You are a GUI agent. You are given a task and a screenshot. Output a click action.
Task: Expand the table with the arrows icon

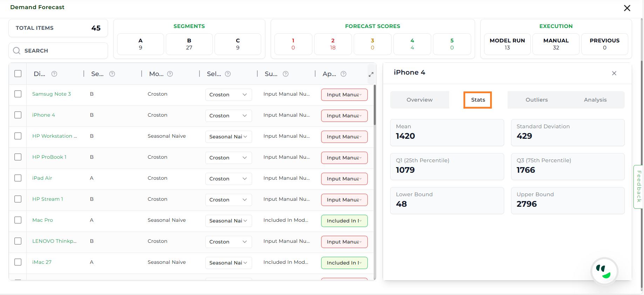[371, 74]
